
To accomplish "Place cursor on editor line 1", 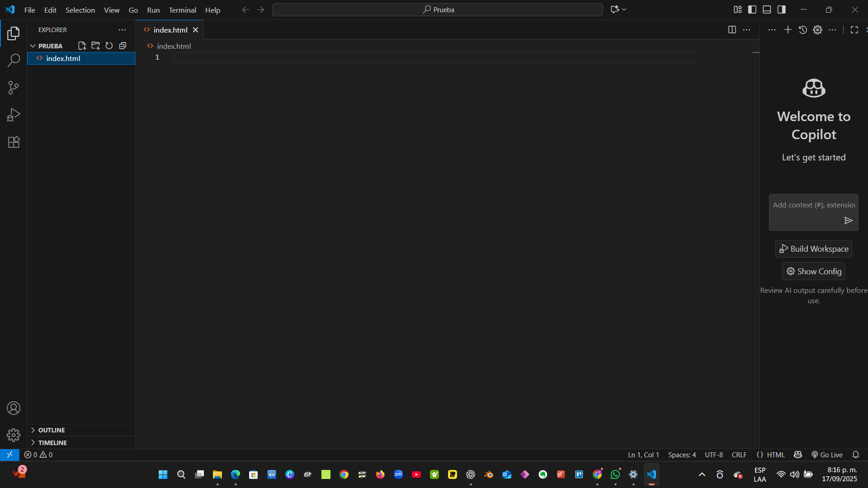I will (435, 57).
